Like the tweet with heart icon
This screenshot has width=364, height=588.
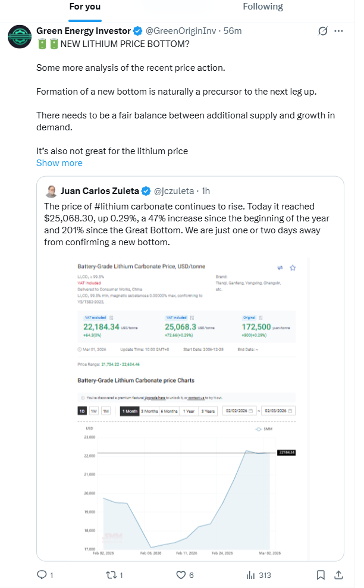181,575
